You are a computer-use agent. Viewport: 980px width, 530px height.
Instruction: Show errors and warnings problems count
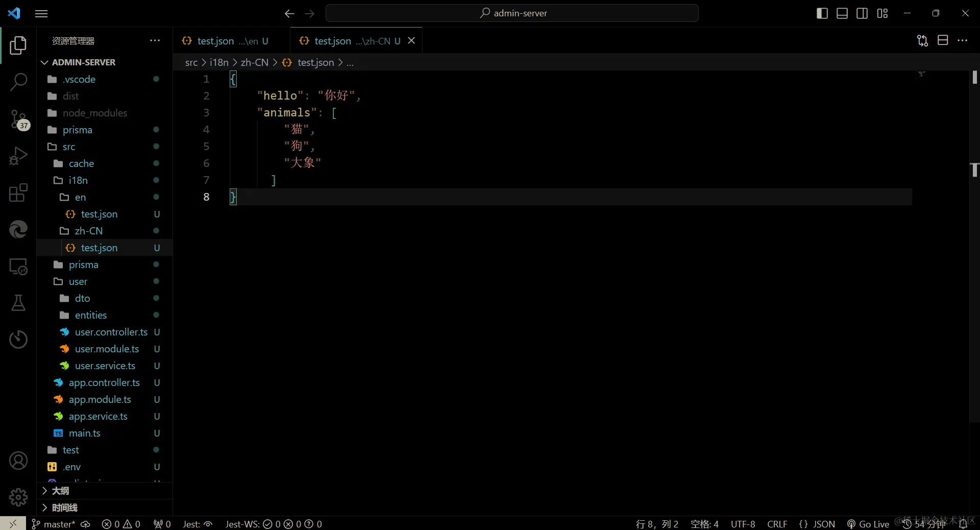point(121,524)
